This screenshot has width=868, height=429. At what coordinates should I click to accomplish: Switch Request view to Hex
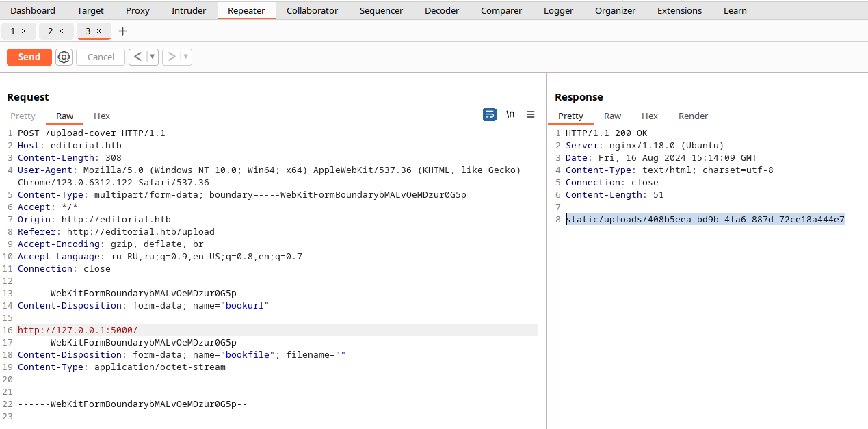[102, 116]
